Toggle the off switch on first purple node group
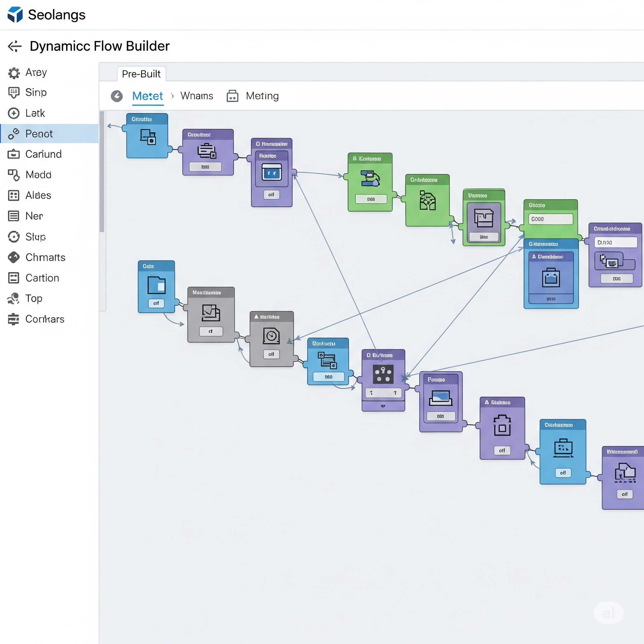 [271, 195]
